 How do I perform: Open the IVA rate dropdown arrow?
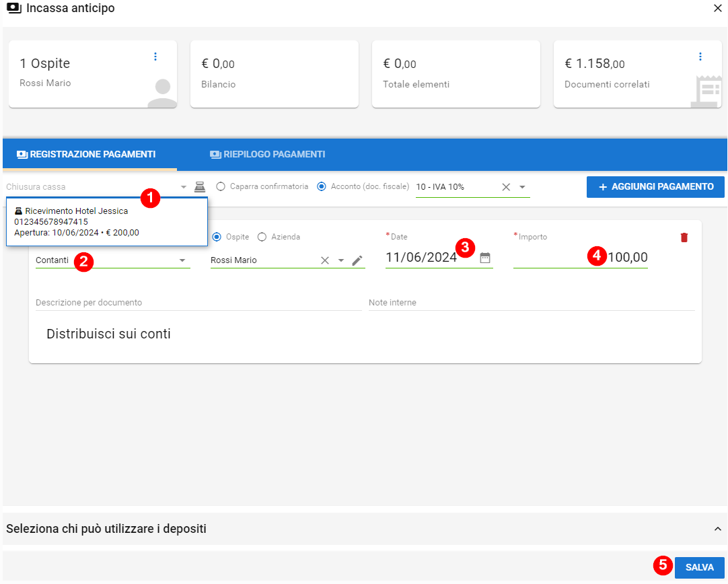pos(522,187)
